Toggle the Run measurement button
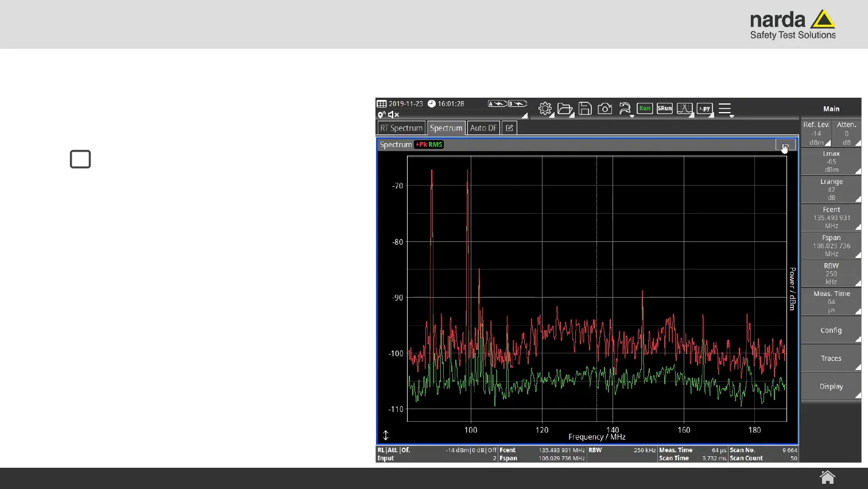Viewport: 868px width, 489px height. click(x=645, y=109)
